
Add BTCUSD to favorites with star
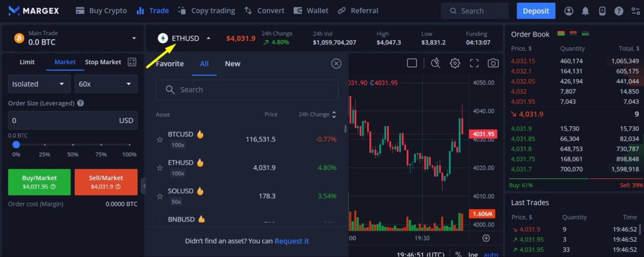(160, 140)
